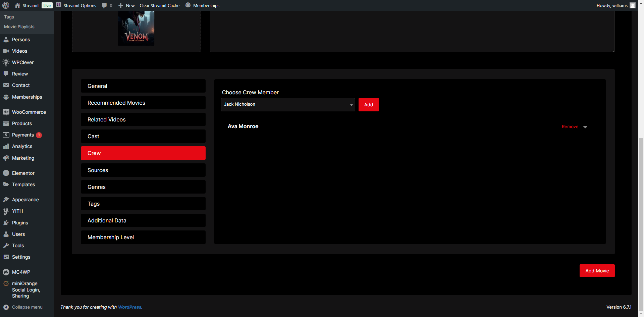The image size is (644, 317).
Task: Click the Contact envelope icon
Action: (6, 85)
